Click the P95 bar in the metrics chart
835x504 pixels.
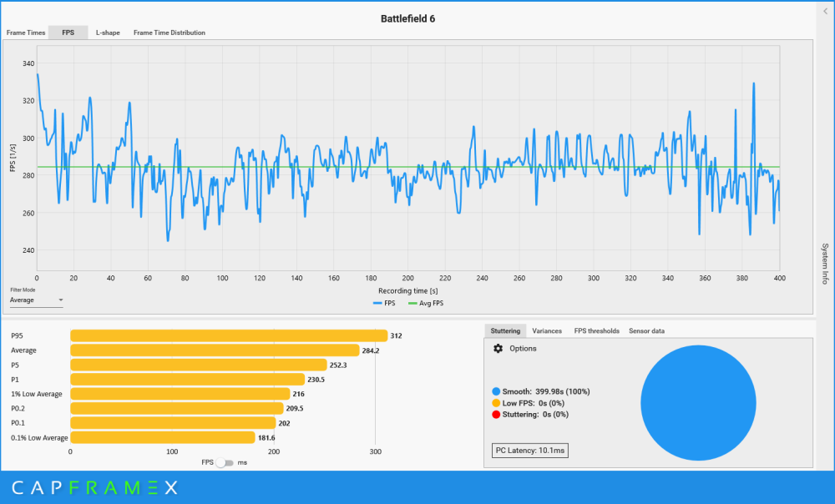(x=228, y=335)
